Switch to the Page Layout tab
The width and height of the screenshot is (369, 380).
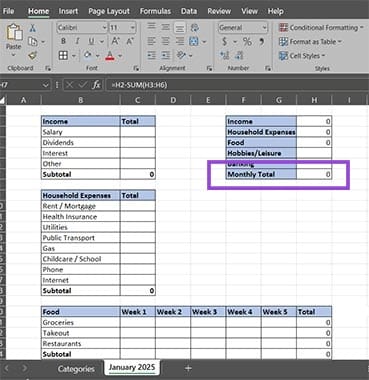(109, 11)
